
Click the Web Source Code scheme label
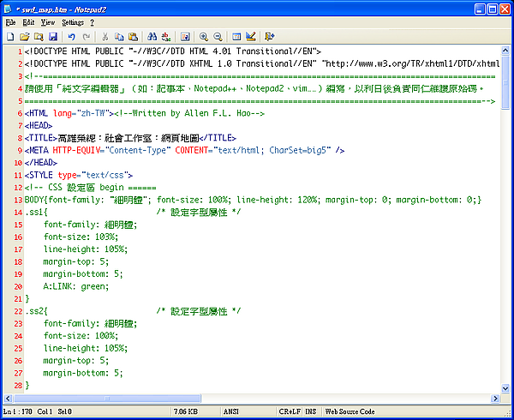[x=350, y=411]
